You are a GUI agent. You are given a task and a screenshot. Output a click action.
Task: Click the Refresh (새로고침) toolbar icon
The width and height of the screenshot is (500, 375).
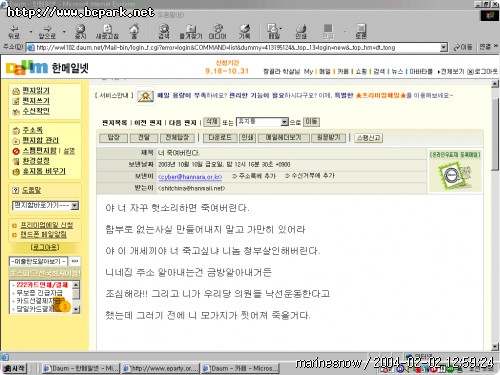click(x=107, y=31)
